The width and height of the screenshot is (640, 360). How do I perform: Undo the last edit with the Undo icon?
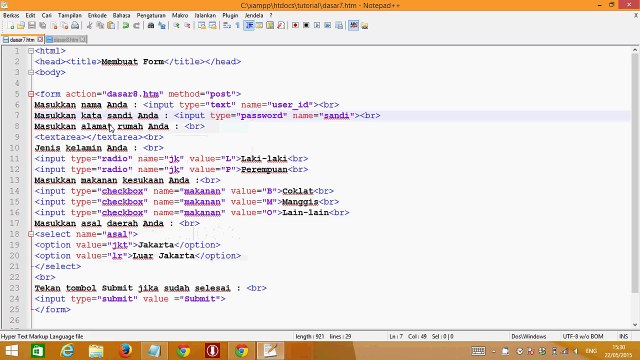coord(125,25)
